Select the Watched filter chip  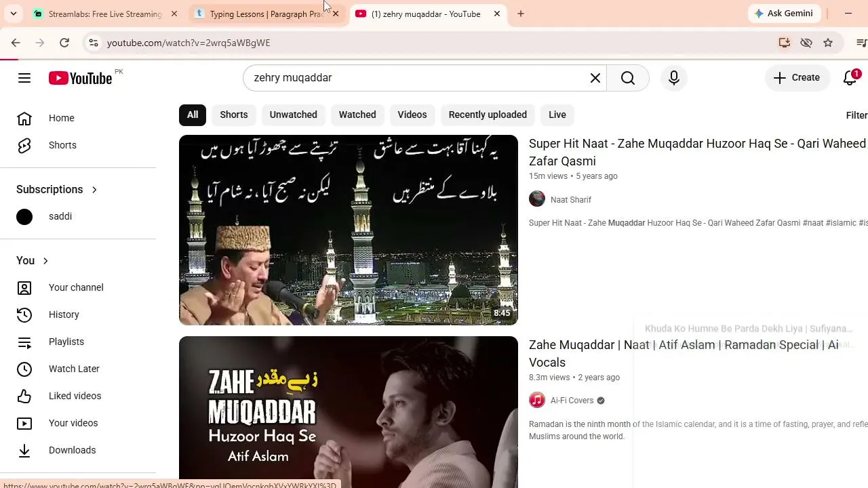(x=357, y=115)
